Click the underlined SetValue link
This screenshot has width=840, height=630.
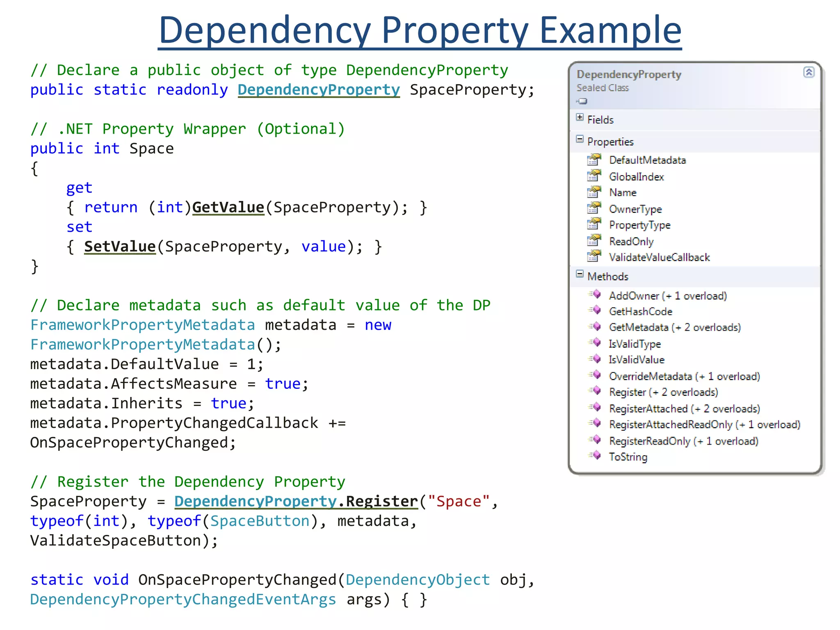pyautogui.click(x=120, y=247)
